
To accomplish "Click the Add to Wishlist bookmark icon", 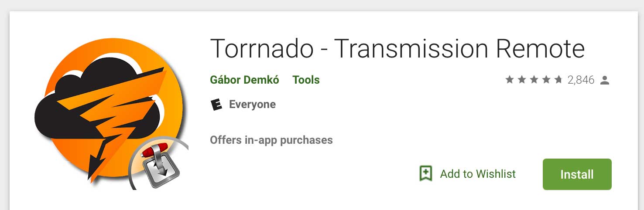I will pyautogui.click(x=425, y=174).
